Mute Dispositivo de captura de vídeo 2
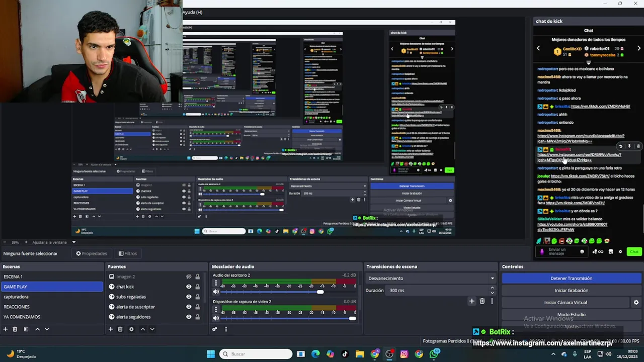This screenshot has height=362, width=644. (216, 318)
